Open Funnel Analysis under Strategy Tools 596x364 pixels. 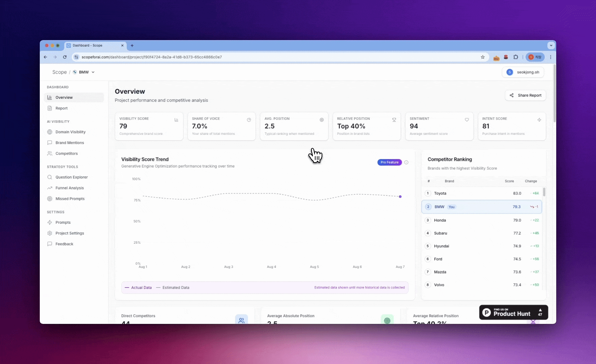pyautogui.click(x=69, y=188)
